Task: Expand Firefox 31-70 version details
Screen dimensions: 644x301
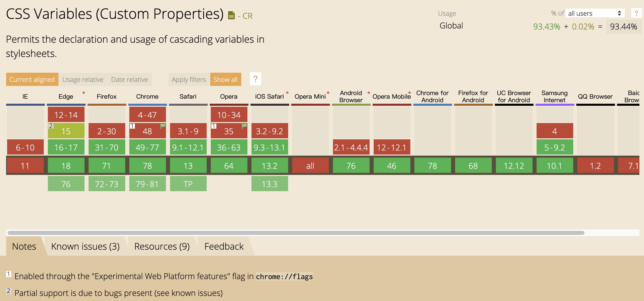Action: click(x=107, y=147)
